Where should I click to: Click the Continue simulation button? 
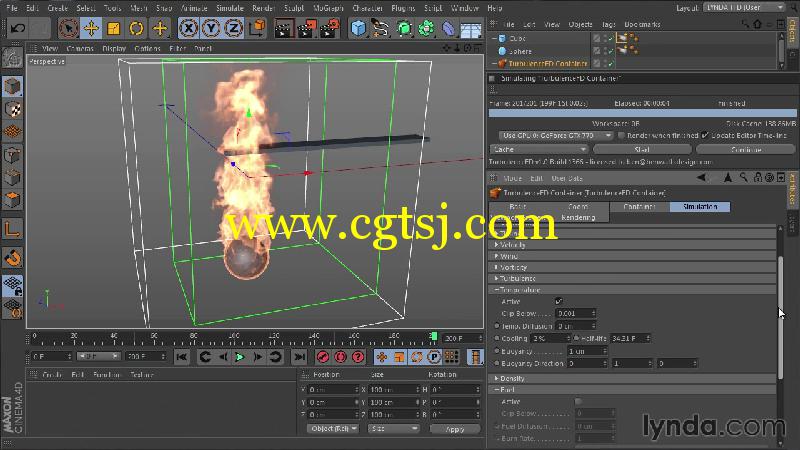click(746, 149)
